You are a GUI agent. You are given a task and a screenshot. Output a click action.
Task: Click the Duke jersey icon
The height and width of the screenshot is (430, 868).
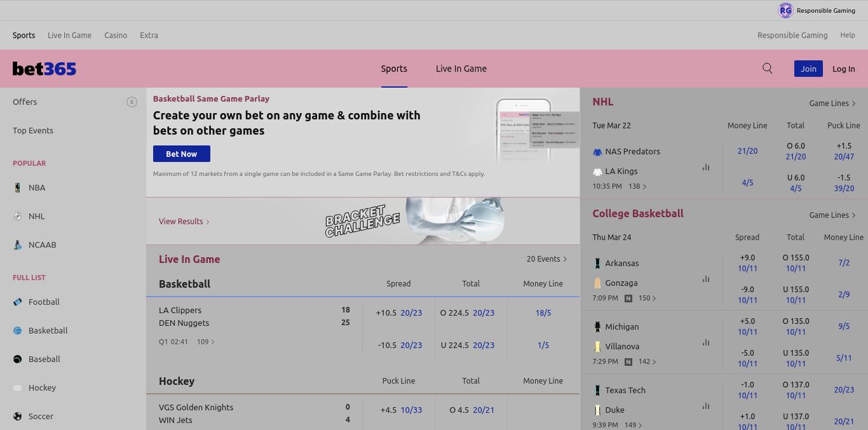tap(597, 410)
